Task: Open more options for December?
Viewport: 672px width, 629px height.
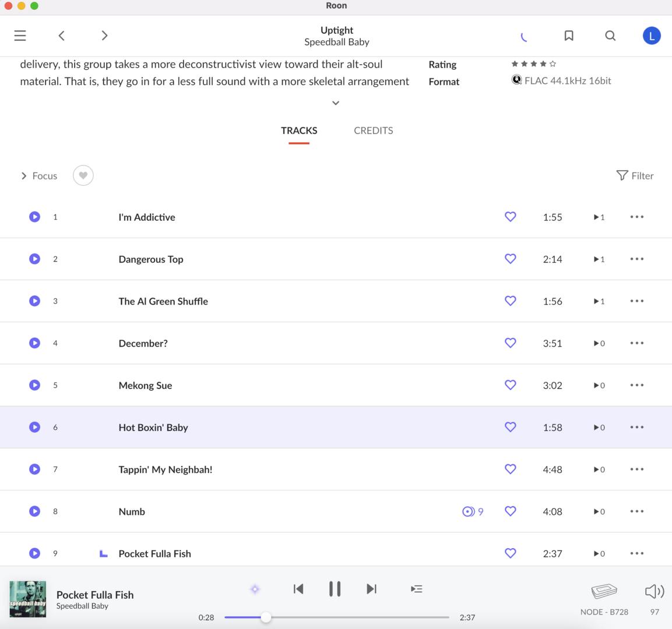Action: click(637, 342)
